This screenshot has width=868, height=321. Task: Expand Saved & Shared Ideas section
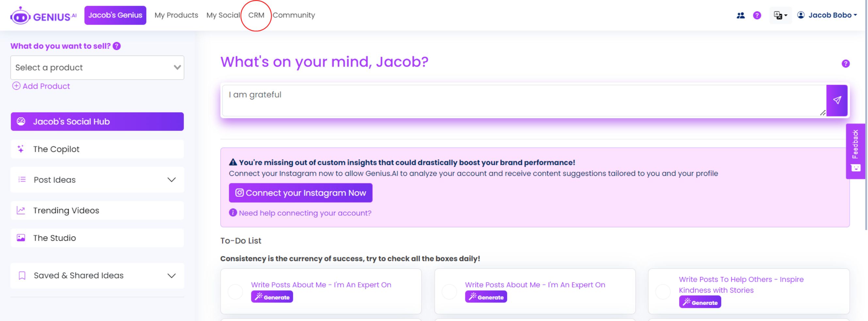click(97, 276)
